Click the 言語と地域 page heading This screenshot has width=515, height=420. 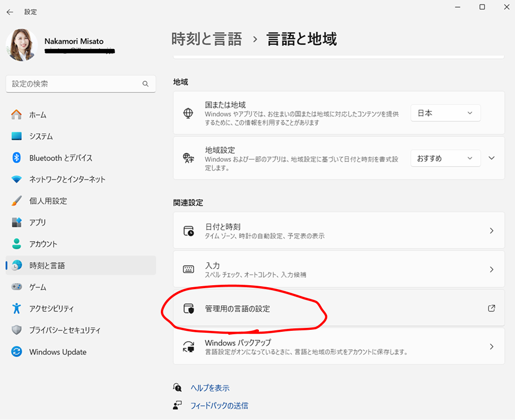302,39
